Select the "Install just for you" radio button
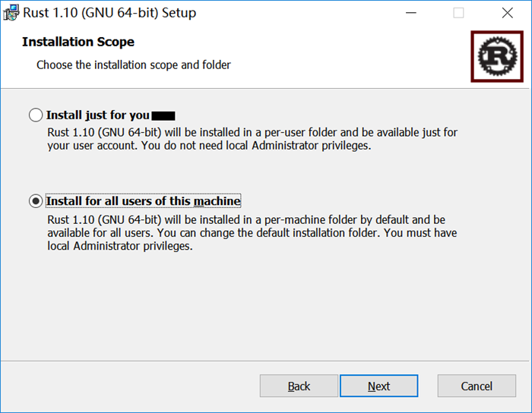 36,115
